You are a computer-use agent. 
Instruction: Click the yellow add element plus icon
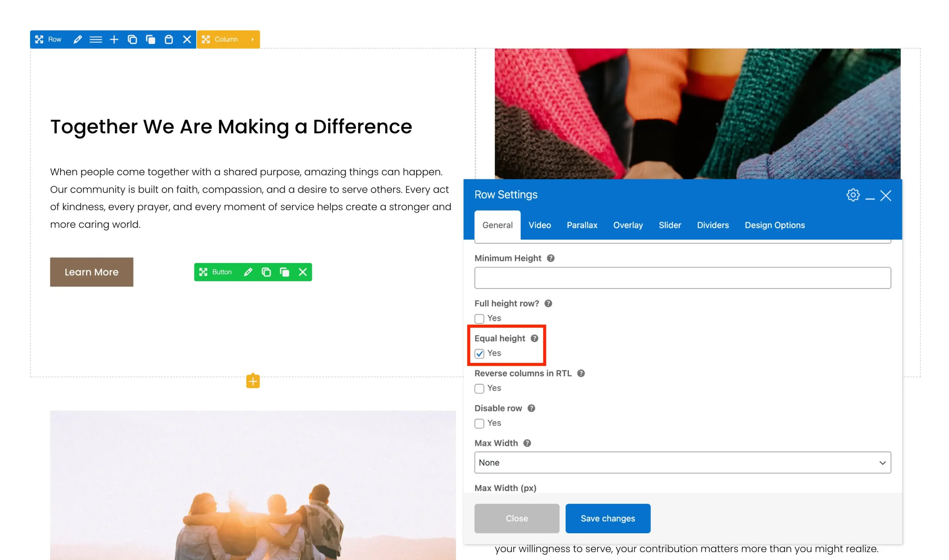pyautogui.click(x=253, y=381)
